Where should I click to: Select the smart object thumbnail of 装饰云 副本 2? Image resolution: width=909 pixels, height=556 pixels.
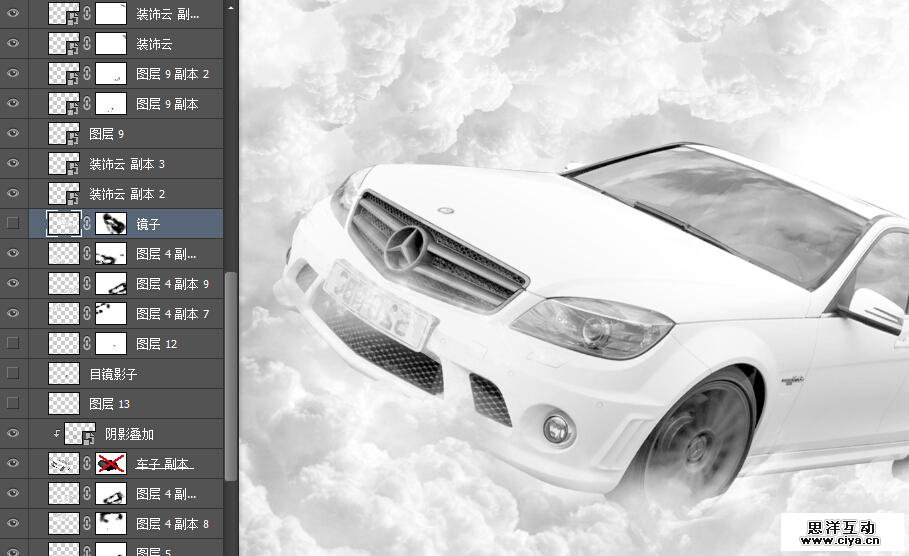click(x=64, y=194)
